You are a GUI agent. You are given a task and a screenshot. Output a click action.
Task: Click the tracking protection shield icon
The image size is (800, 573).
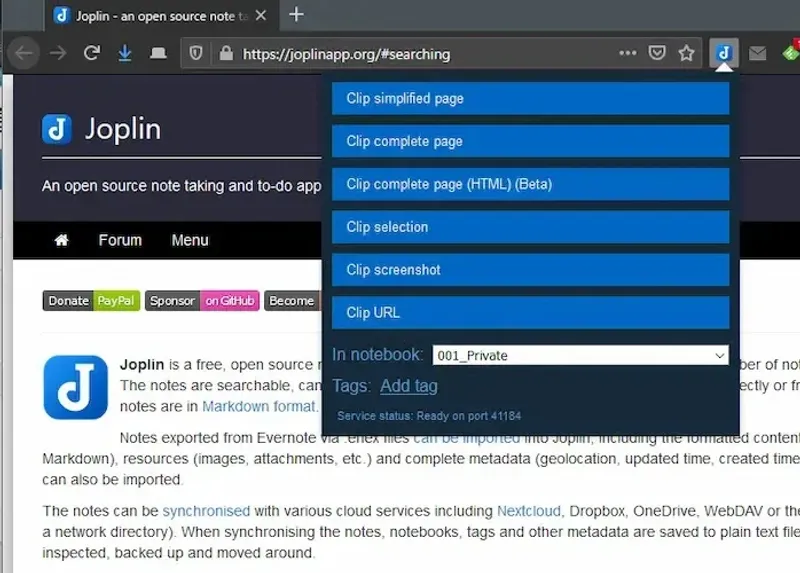[x=197, y=53]
